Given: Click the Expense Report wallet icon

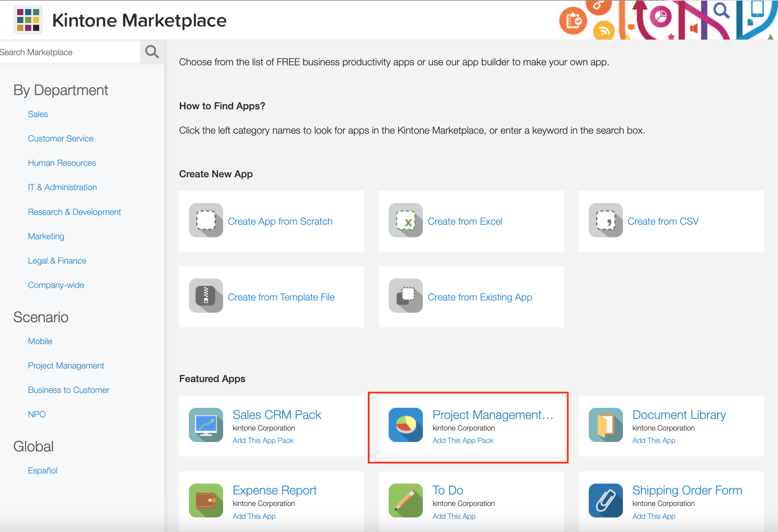Looking at the screenshot, I should [x=206, y=501].
